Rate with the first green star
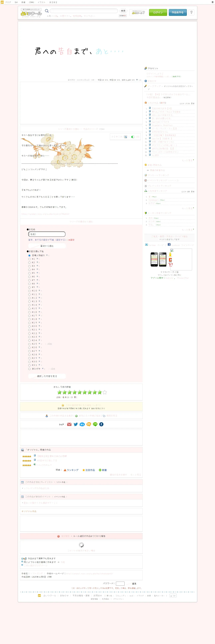The image size is (215, 644). click(59, 392)
